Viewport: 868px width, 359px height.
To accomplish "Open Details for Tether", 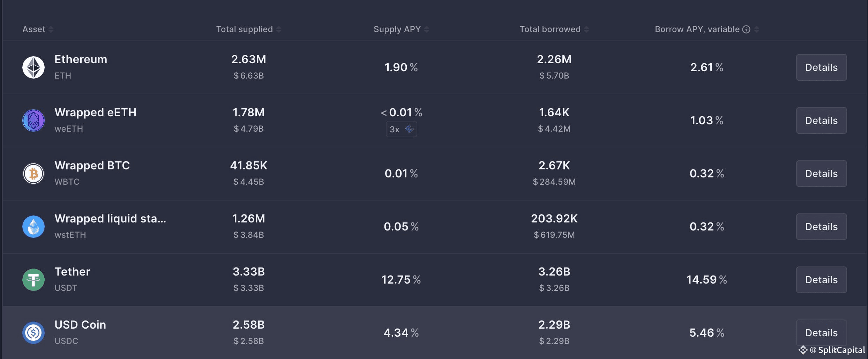I will pos(821,280).
